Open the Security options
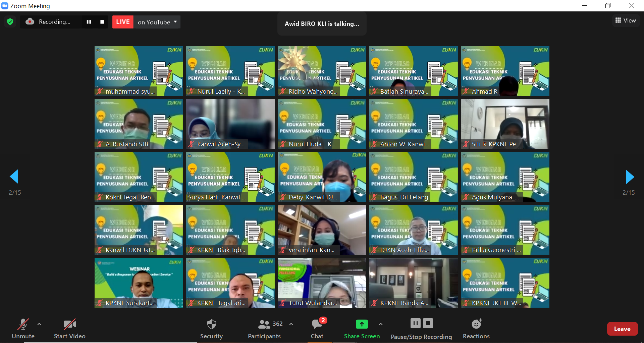 (211, 329)
